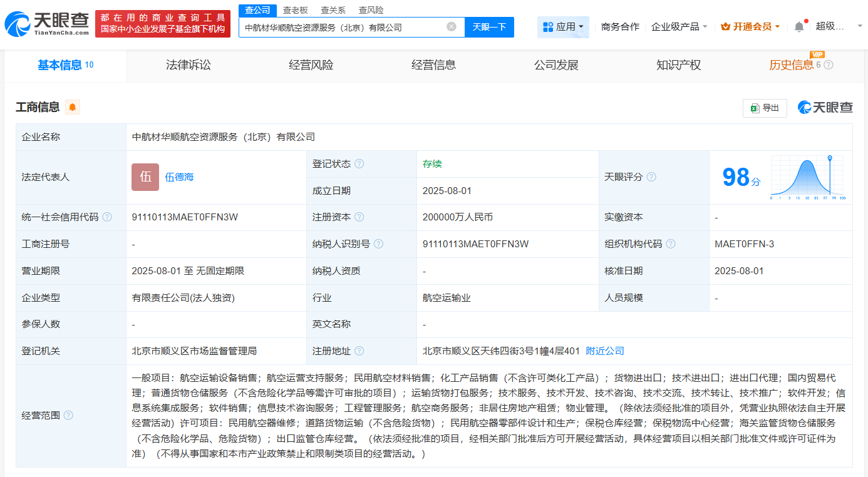Click the TianYanCha logo
The width and height of the screenshot is (868, 477).
pyautogui.click(x=46, y=23)
